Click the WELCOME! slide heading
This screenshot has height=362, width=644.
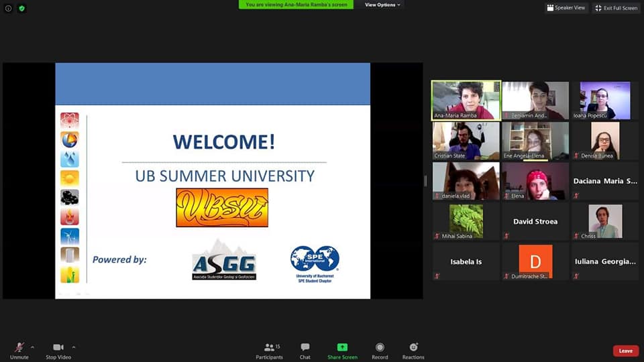[x=224, y=142]
